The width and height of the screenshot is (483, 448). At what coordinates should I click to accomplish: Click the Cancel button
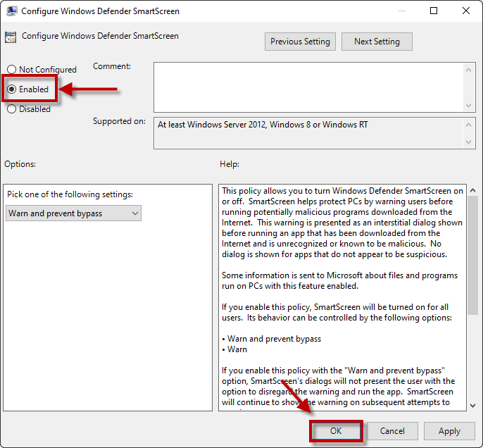tap(392, 431)
